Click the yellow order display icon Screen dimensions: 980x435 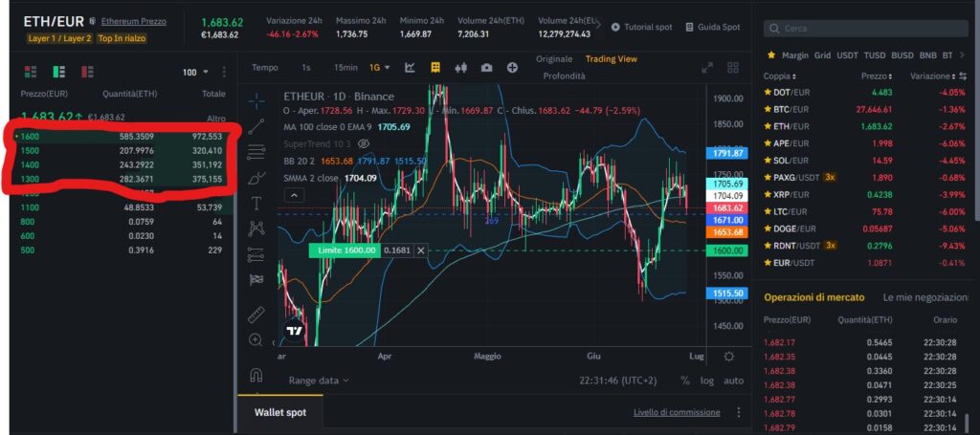click(x=435, y=68)
